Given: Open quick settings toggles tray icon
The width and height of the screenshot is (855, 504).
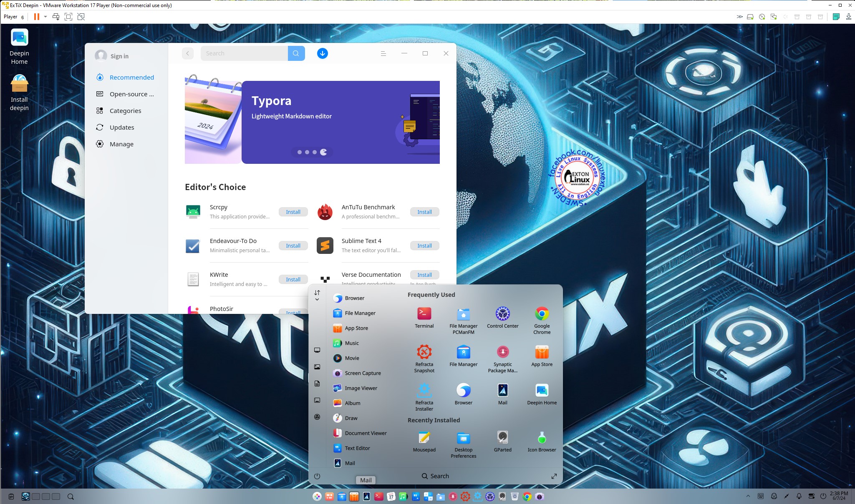Looking at the screenshot, I should 811,496.
